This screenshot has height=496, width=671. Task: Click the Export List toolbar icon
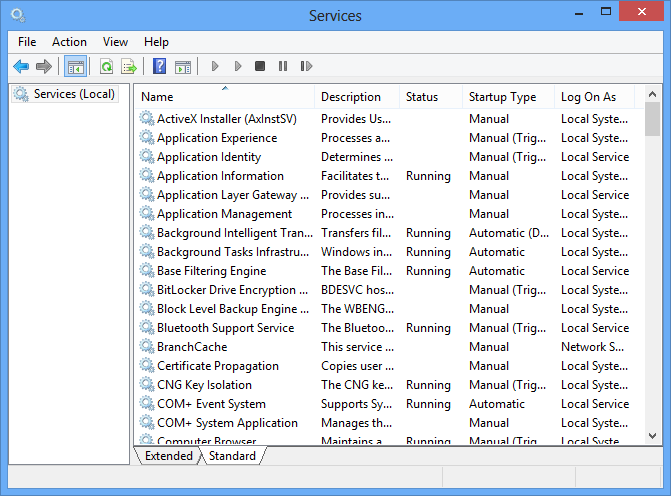pos(128,66)
